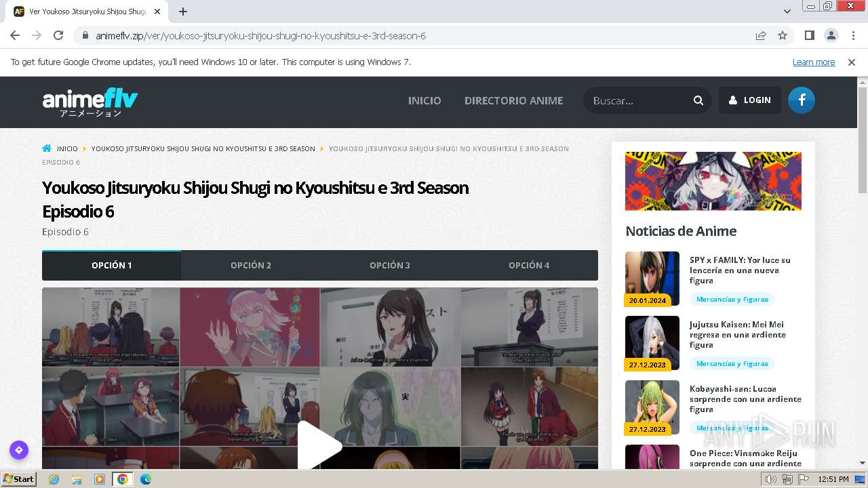Bookmark this tab with the star icon
This screenshot has width=868, height=488.
click(783, 35)
